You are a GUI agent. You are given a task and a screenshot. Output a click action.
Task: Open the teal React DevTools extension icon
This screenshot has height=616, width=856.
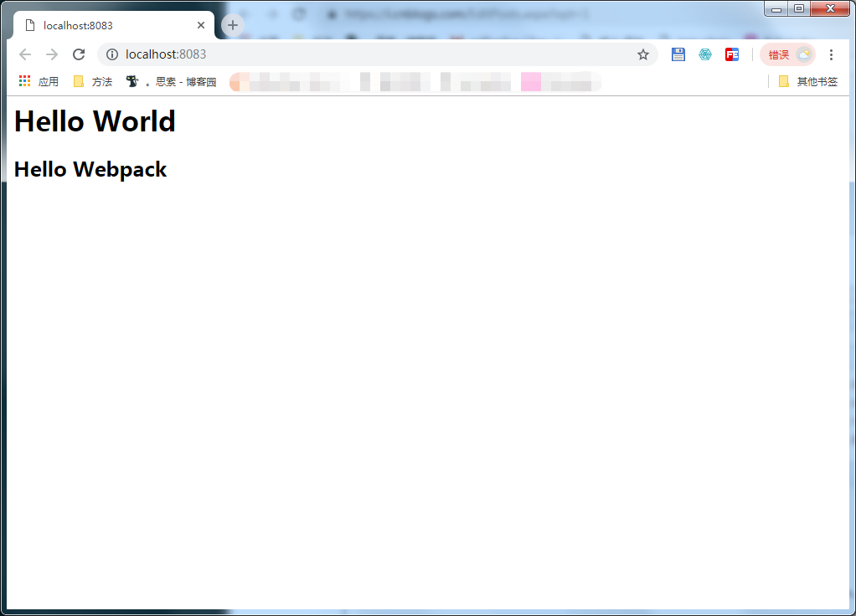click(x=705, y=54)
